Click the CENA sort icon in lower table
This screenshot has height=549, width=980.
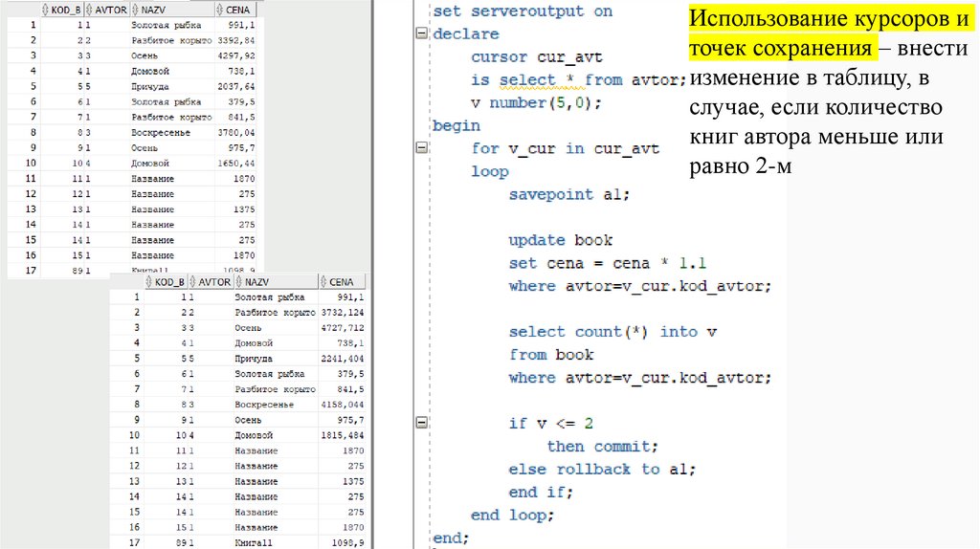click(x=323, y=282)
